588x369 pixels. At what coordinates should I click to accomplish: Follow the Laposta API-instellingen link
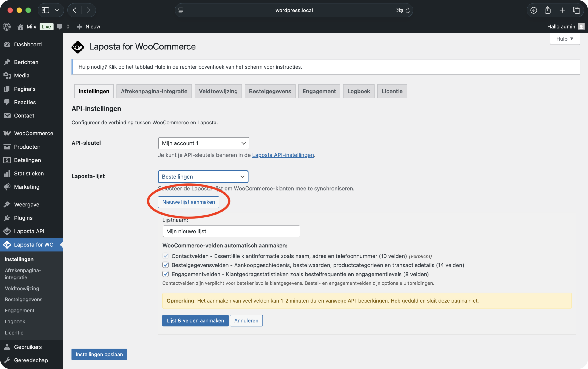point(283,155)
